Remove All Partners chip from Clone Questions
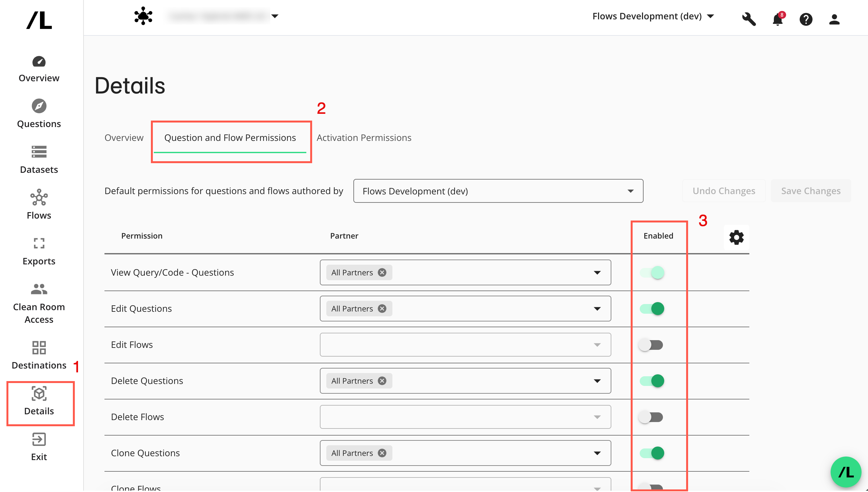 tap(382, 454)
